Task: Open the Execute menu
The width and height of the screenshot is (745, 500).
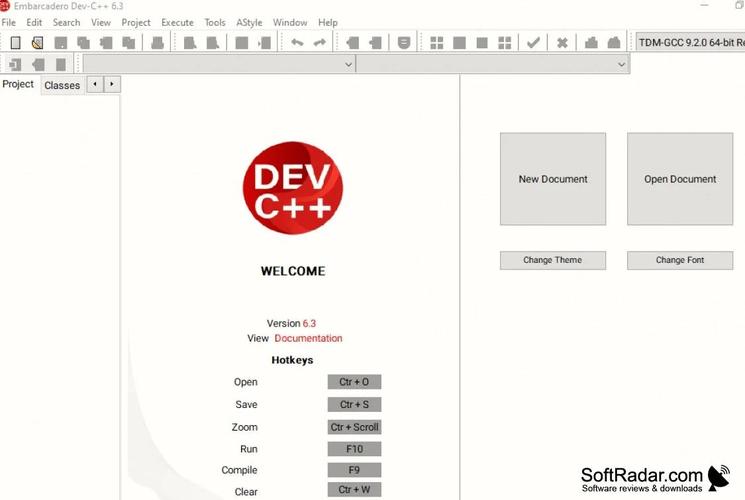Action: 177,22
